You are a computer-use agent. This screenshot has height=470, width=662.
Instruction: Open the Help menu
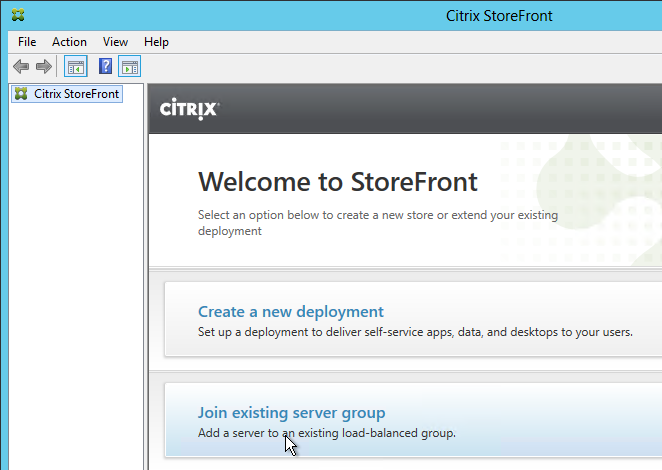[156, 42]
